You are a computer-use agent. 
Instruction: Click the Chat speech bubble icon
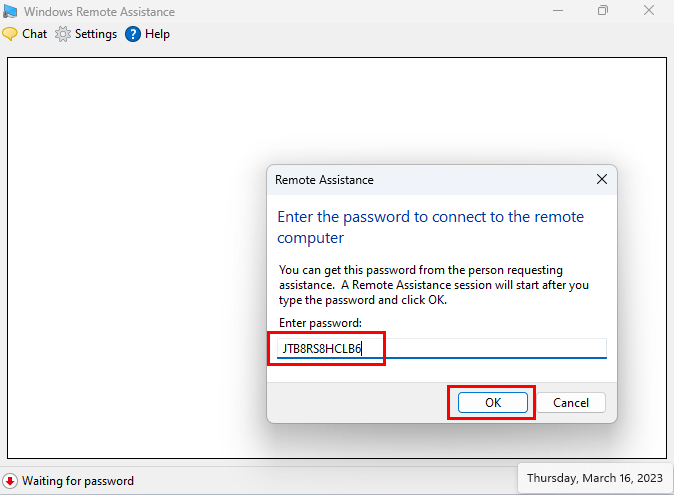coord(10,34)
